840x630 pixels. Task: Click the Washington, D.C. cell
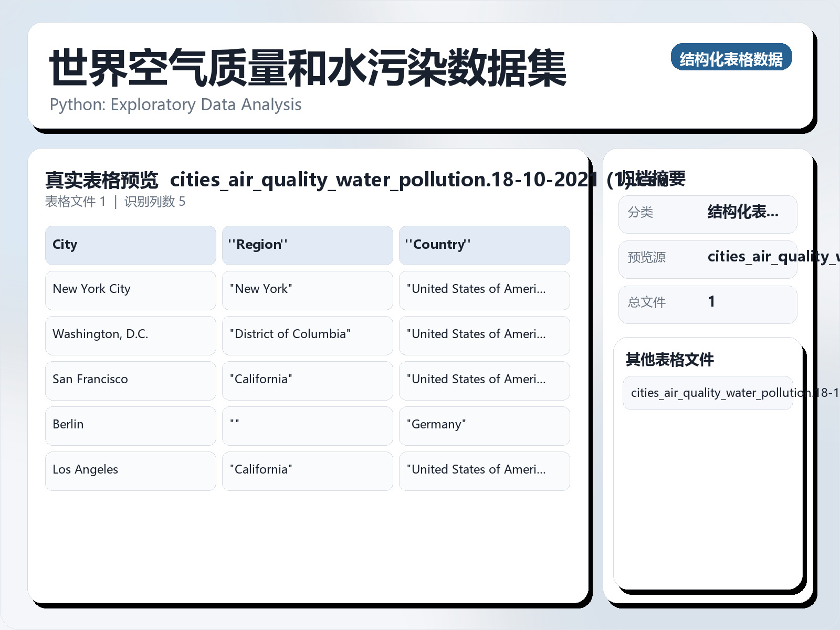coord(130,335)
